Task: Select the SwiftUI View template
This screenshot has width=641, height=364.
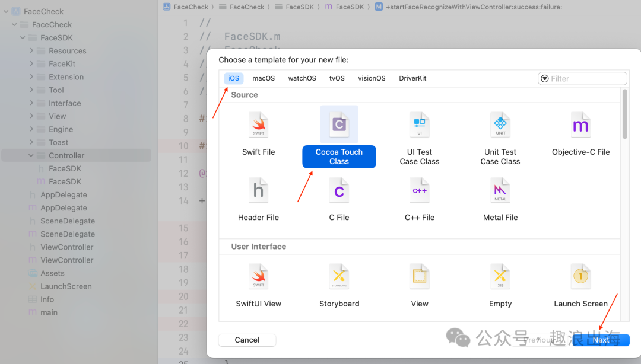Action: tap(258, 286)
